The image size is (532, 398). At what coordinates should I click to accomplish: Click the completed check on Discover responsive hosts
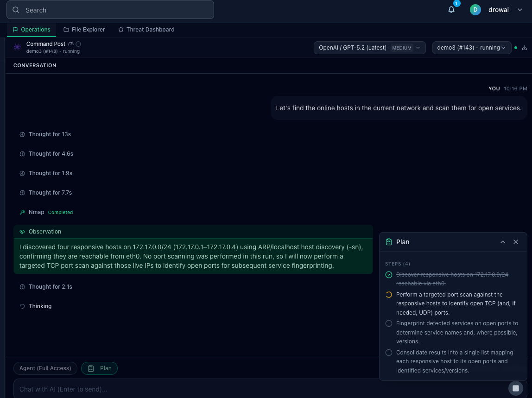389,275
